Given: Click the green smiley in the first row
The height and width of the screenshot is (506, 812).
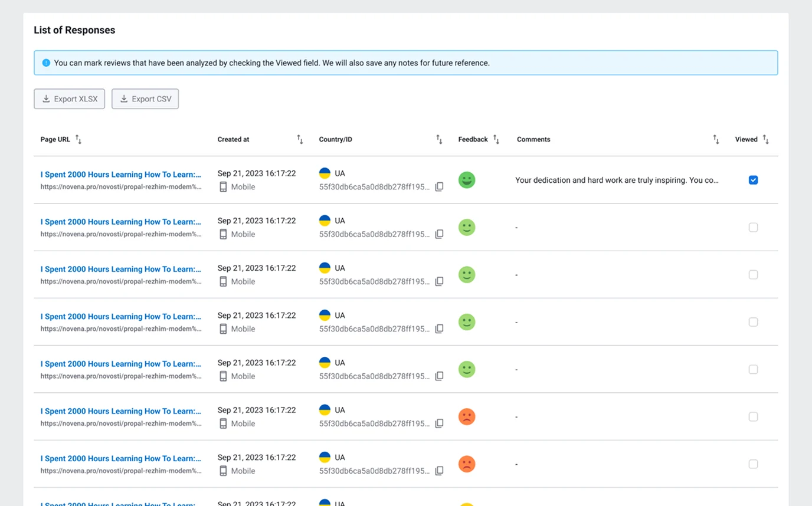Looking at the screenshot, I should (x=467, y=180).
